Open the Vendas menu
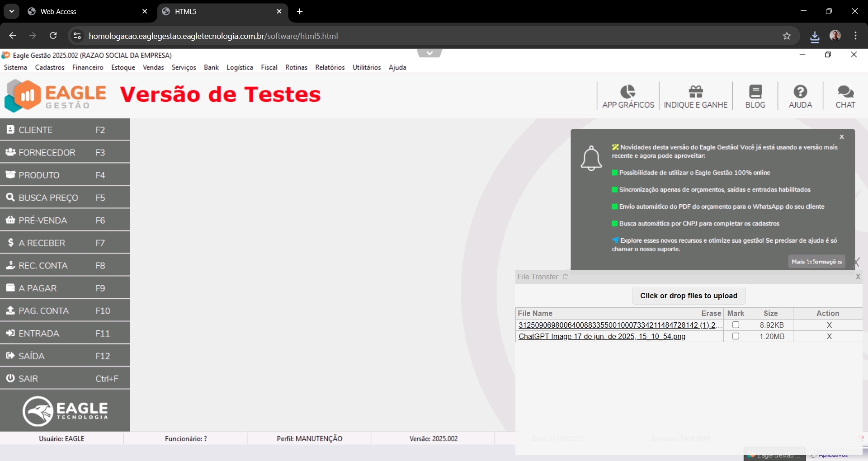Image resolution: width=868 pixels, height=461 pixels. (153, 67)
